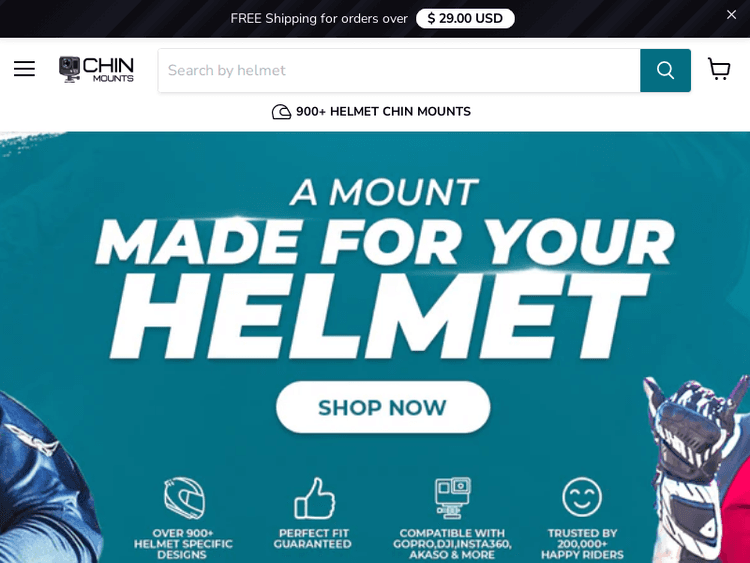Click the teal search magnifier button
Image resolution: width=750 pixels, height=563 pixels.
tap(665, 70)
